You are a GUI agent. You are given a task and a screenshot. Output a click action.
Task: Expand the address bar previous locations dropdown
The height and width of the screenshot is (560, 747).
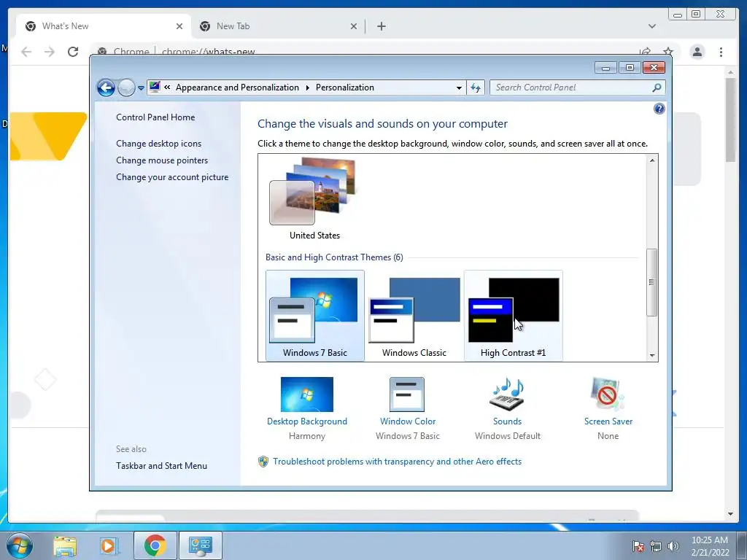coord(459,87)
